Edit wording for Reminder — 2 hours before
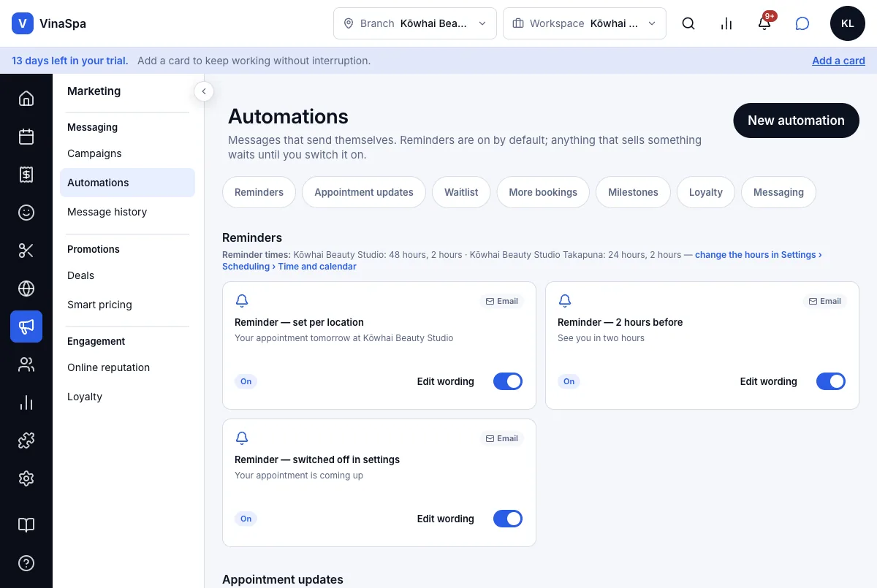This screenshot has width=877, height=588. coord(768,381)
